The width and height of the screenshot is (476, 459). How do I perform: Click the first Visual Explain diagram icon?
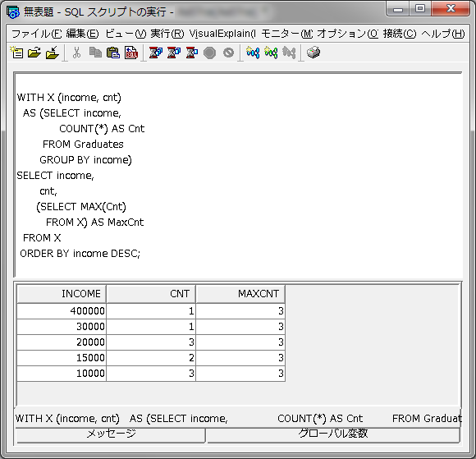253,53
